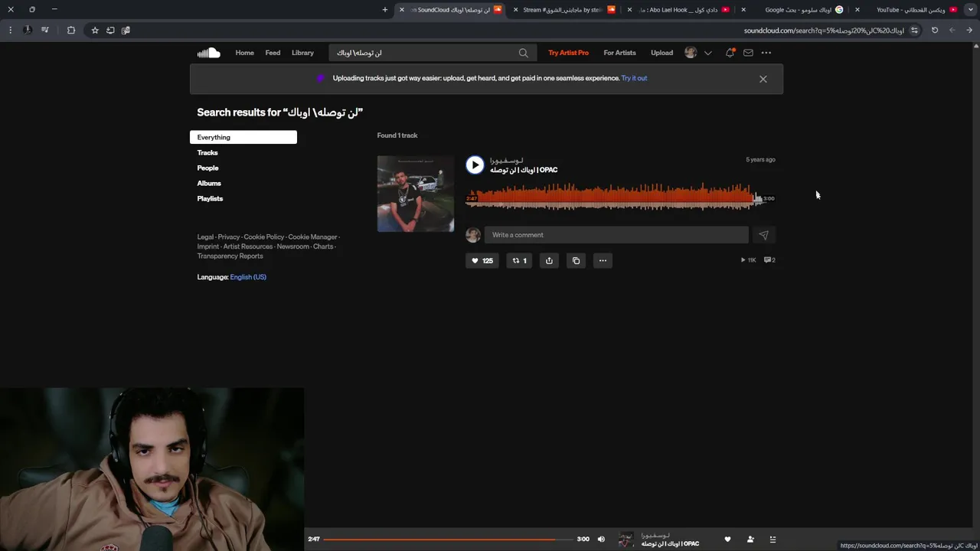Screen dimensions: 980x551
Task: Dismiss the uploading tracks banner
Action: point(763,79)
